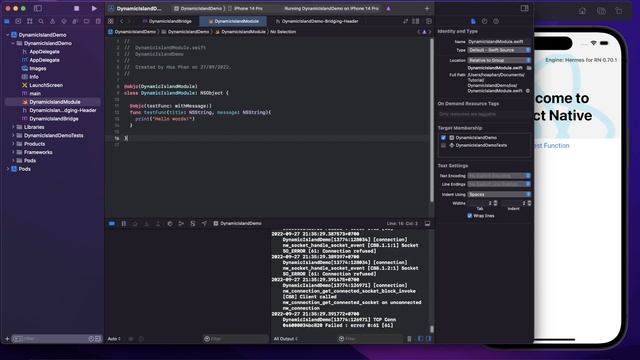This screenshot has width=640, height=360.
Task: Toggle the Wrap lines checkbox
Action: click(469, 216)
